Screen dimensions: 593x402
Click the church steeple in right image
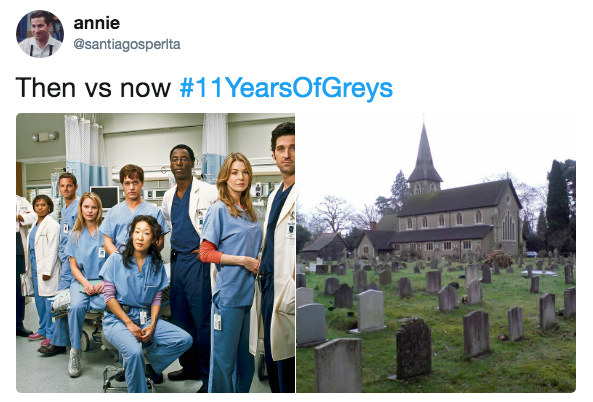(425, 157)
